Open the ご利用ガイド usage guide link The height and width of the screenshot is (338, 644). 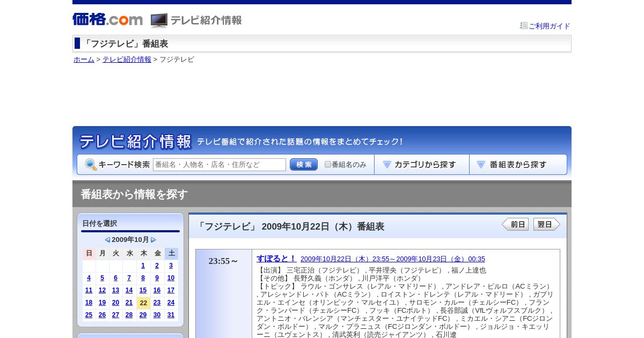(x=549, y=26)
